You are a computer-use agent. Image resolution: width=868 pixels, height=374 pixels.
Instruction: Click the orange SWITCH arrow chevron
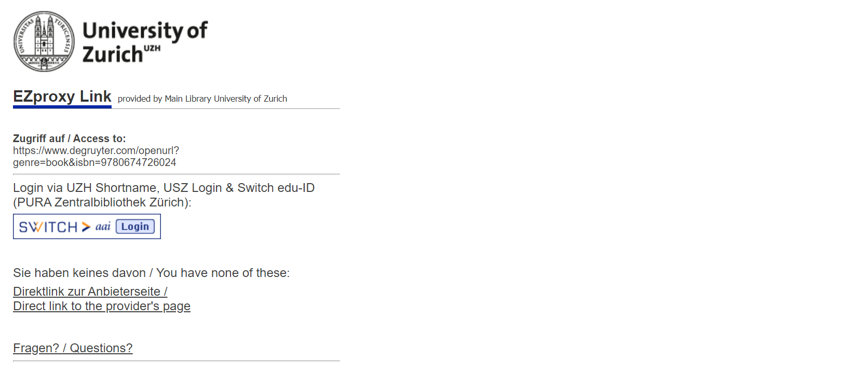click(x=86, y=227)
